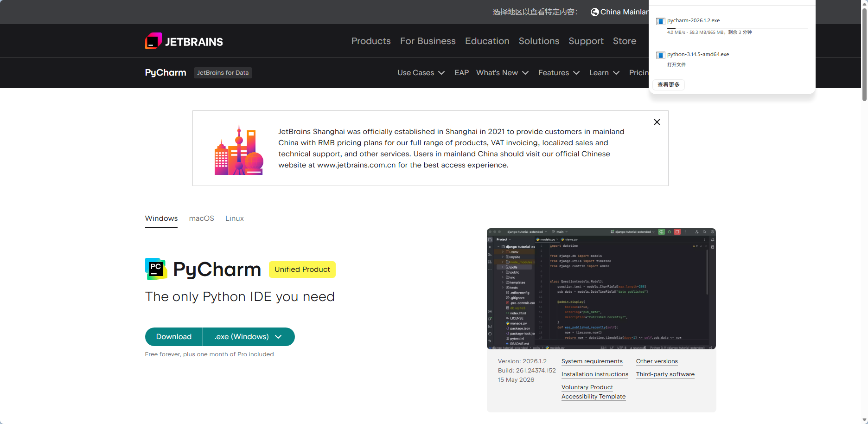
Task: Click pycharm-2026.1.2.exe download file name
Action: (x=694, y=21)
